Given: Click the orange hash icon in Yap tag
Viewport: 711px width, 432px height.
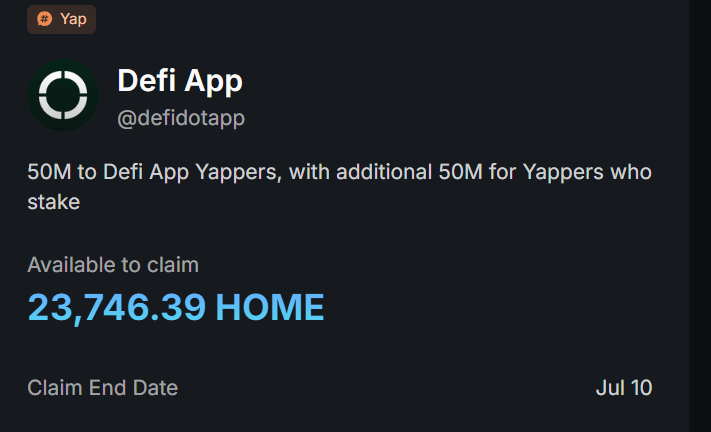Looking at the screenshot, I should click(x=45, y=19).
